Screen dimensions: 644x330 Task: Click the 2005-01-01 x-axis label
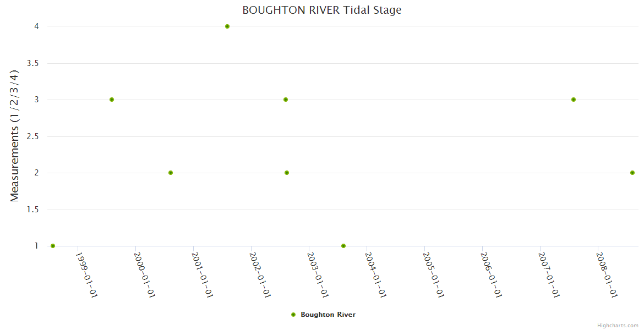[434, 275]
